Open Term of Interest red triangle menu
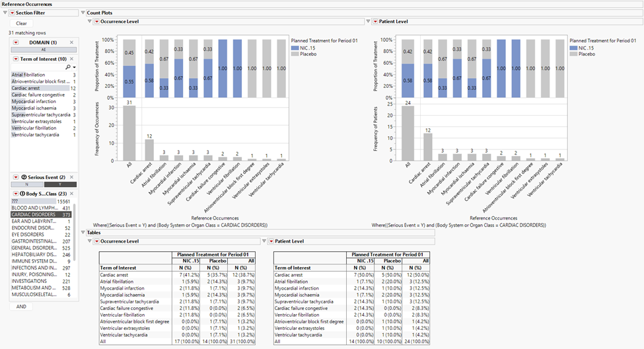Viewport: 644px width, 349px height. (x=16, y=59)
